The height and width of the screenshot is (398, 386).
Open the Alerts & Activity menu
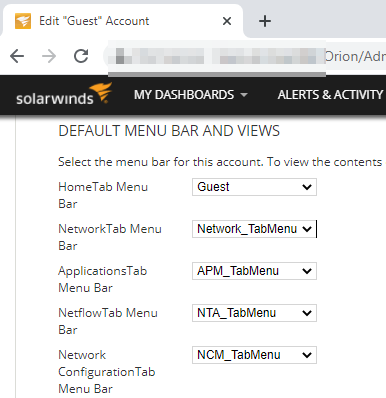point(331,95)
